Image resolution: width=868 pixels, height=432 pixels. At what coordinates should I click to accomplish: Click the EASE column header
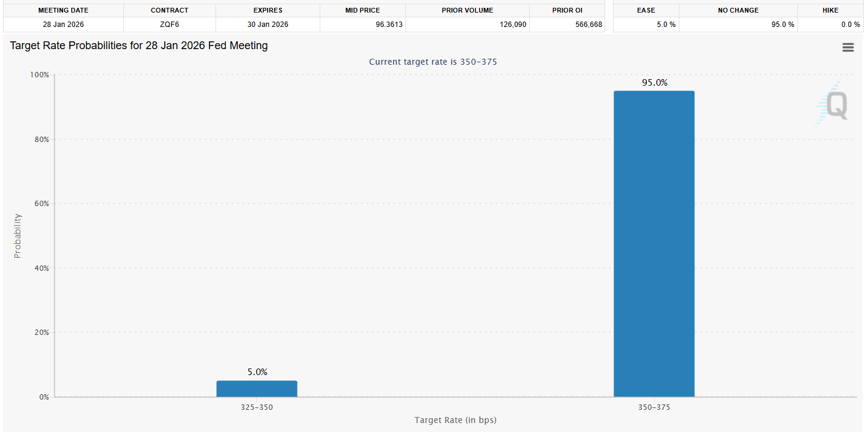pyautogui.click(x=646, y=10)
